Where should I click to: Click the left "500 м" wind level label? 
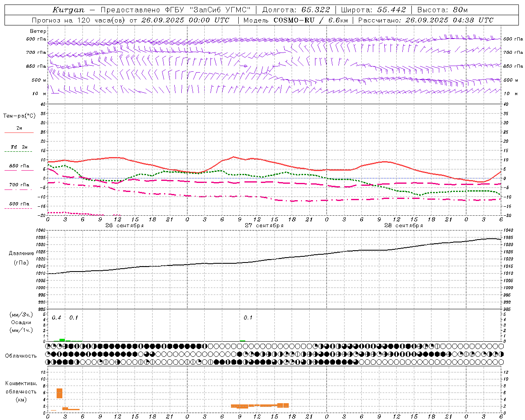(x=39, y=80)
